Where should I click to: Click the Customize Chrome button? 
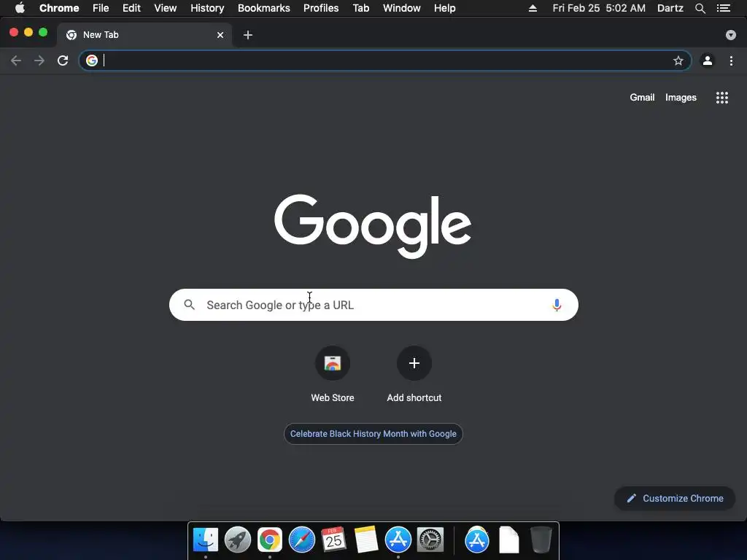click(675, 498)
